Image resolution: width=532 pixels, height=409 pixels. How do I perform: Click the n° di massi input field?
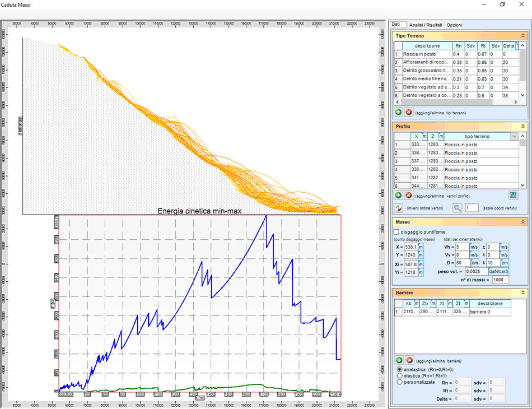[500, 280]
